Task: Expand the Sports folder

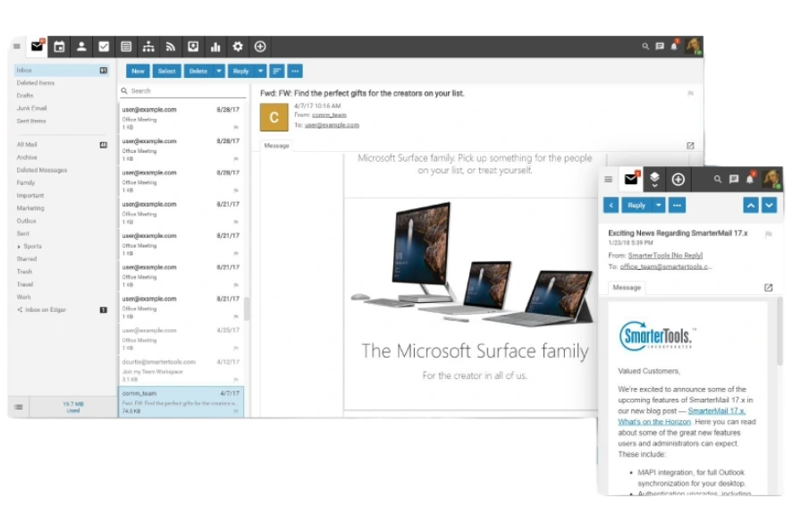Action: [20, 246]
